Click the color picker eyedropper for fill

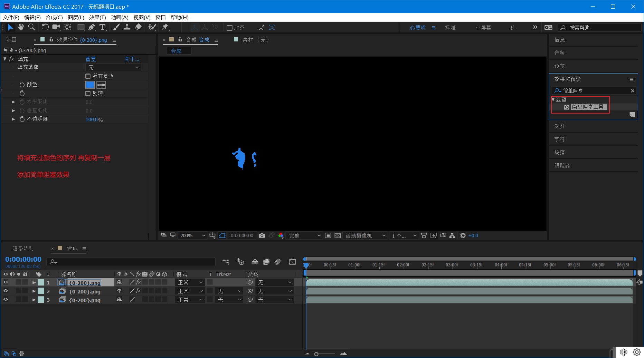click(101, 85)
